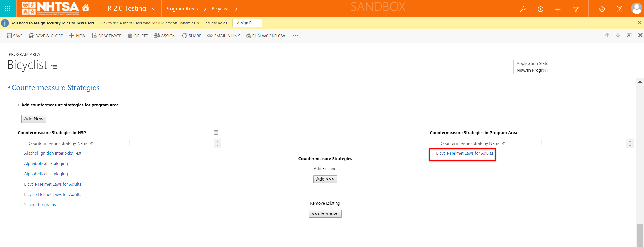This screenshot has width=644, height=247.
Task: Click 'Countermeasure Strategies in Program Area' heading
Action: 473,133
